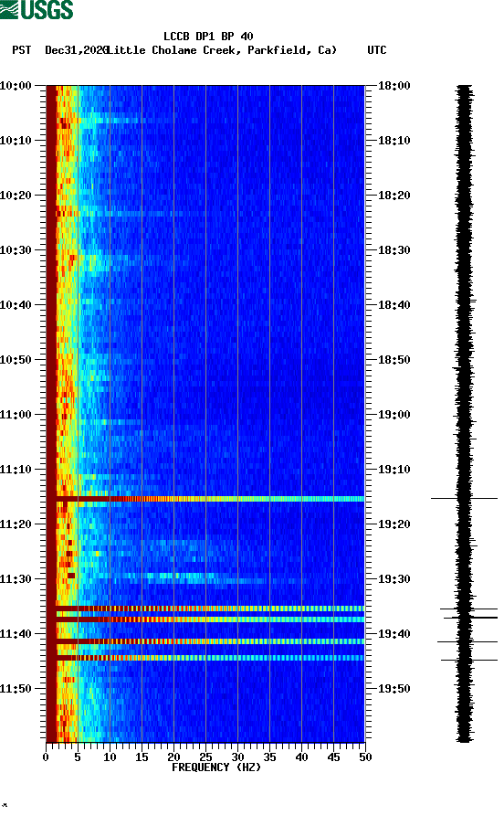Click the 11:10 PST time label
This screenshot has height=815, width=504.
16,470
